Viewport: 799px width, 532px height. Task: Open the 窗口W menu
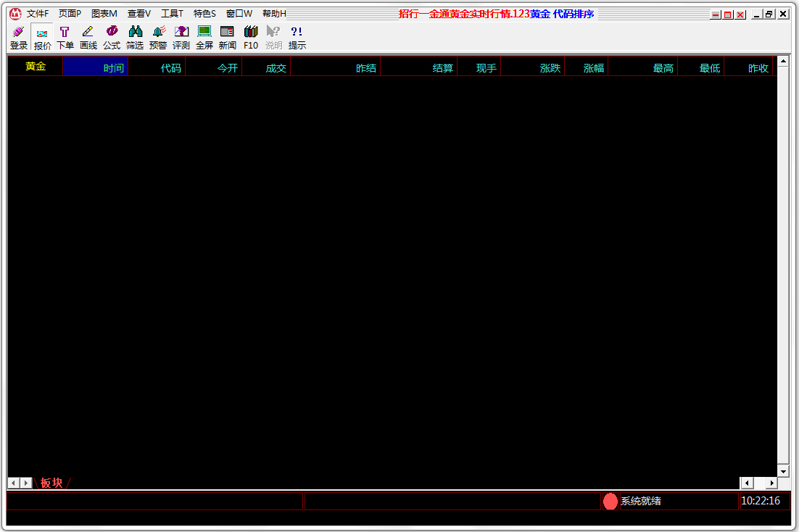click(x=239, y=14)
